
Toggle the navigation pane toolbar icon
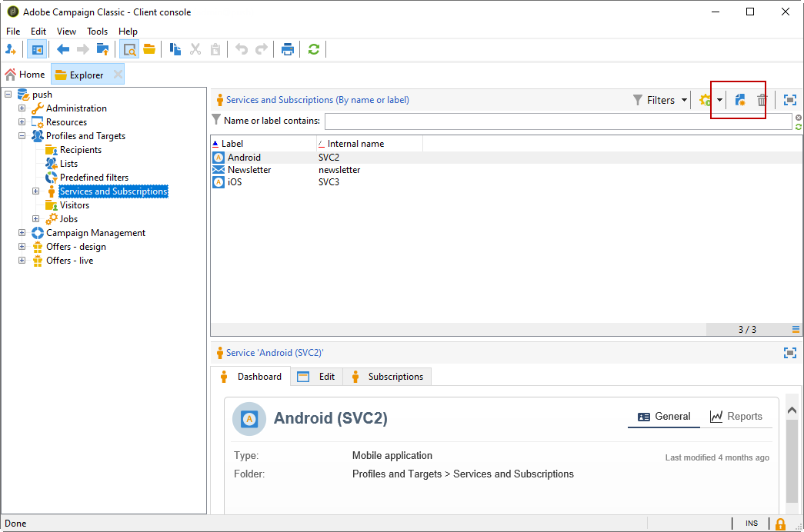point(37,50)
